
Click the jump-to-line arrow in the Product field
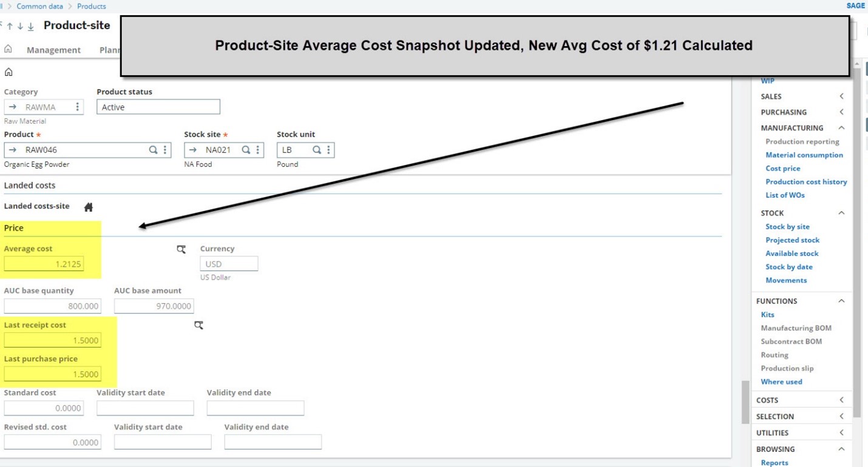pos(12,149)
